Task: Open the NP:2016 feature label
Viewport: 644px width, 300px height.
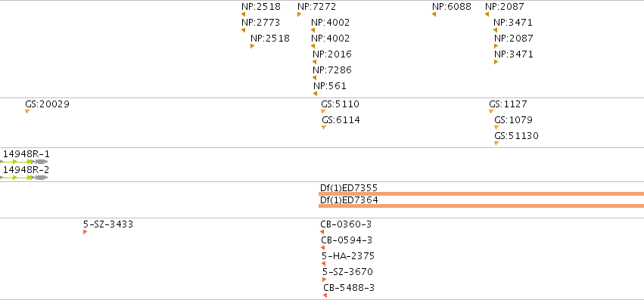Action: click(332, 54)
